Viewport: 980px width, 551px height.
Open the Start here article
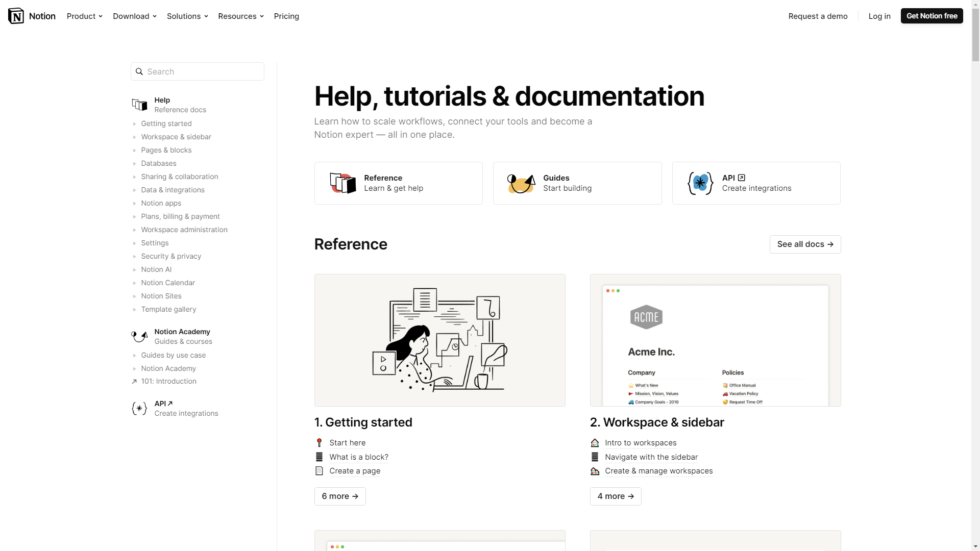348,443
